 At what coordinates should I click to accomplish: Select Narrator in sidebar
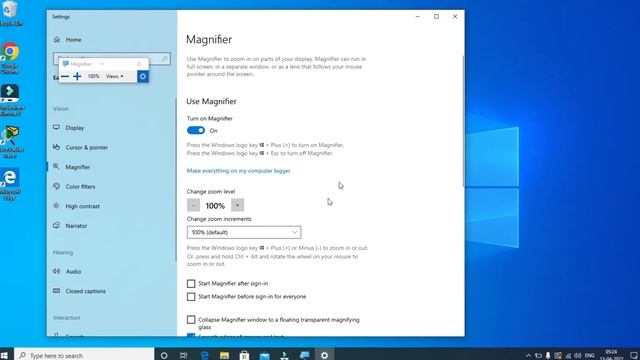(76, 226)
